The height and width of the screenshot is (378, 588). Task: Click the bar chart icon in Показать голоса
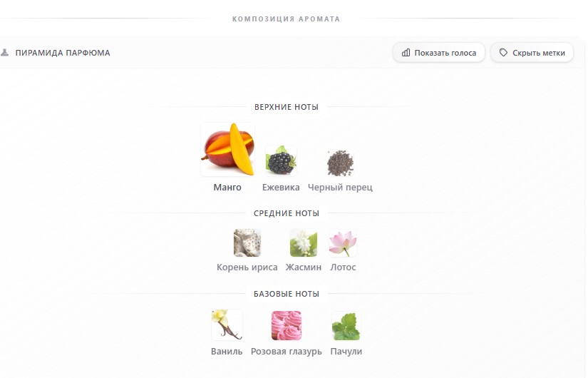406,53
